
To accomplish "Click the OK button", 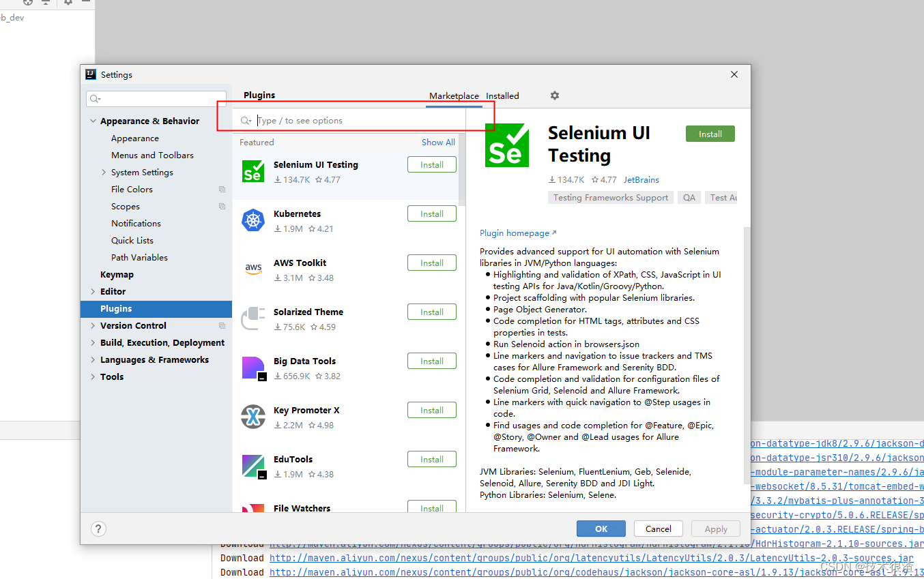I will [601, 529].
